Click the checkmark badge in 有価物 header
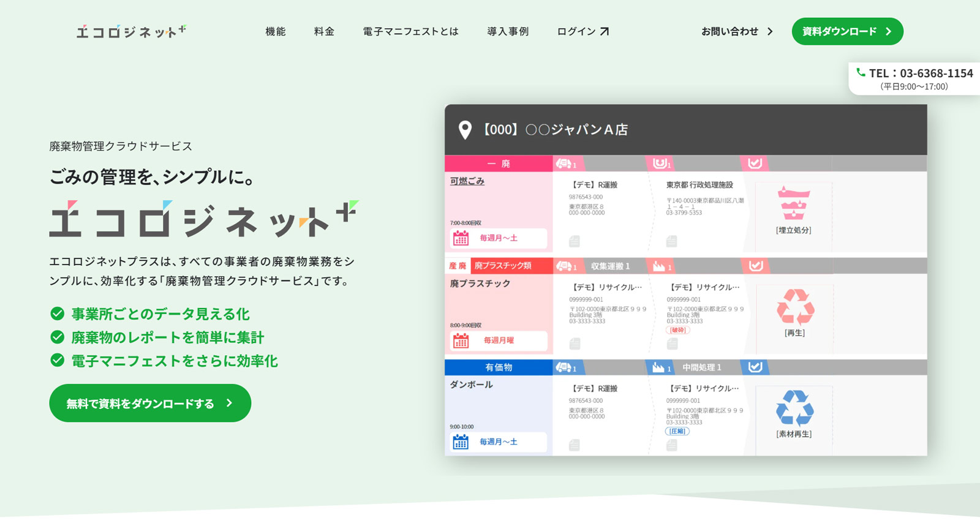This screenshot has width=980, height=526. pos(755,367)
